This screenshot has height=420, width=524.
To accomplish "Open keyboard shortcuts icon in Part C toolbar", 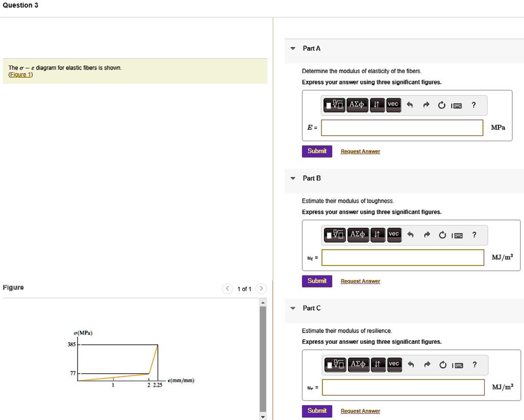I will pyautogui.click(x=457, y=364).
